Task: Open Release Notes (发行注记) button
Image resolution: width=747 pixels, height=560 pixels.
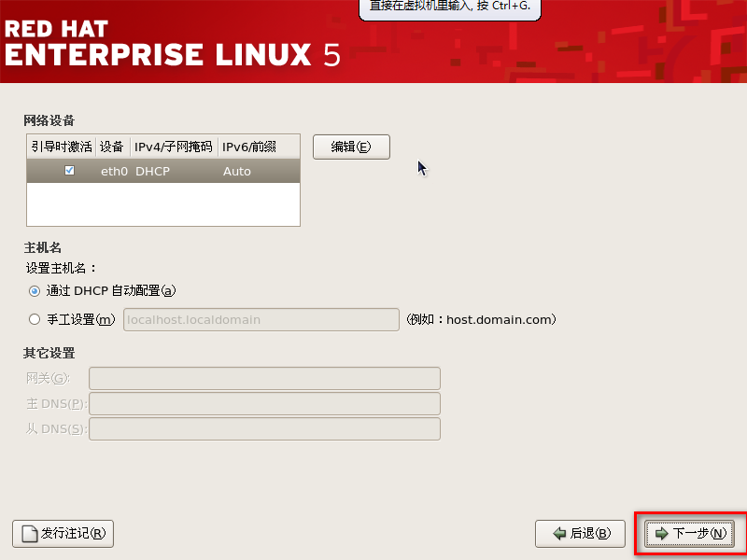Action: point(63,534)
